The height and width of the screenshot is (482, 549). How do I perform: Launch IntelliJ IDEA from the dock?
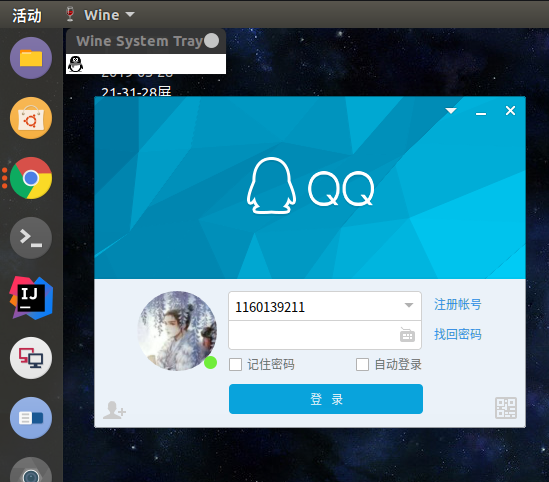[x=31, y=298]
